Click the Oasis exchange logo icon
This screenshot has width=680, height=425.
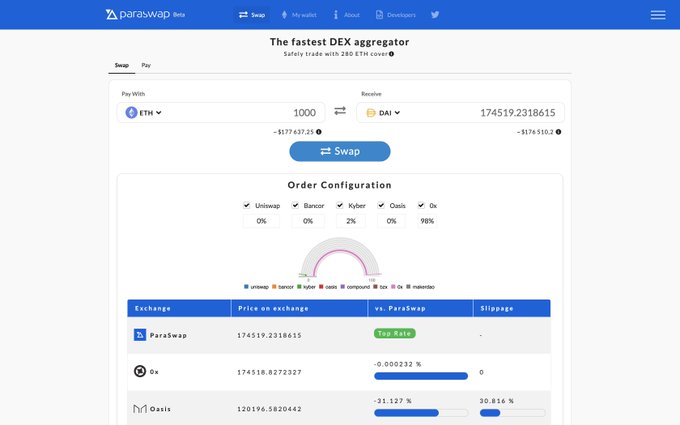coord(140,409)
